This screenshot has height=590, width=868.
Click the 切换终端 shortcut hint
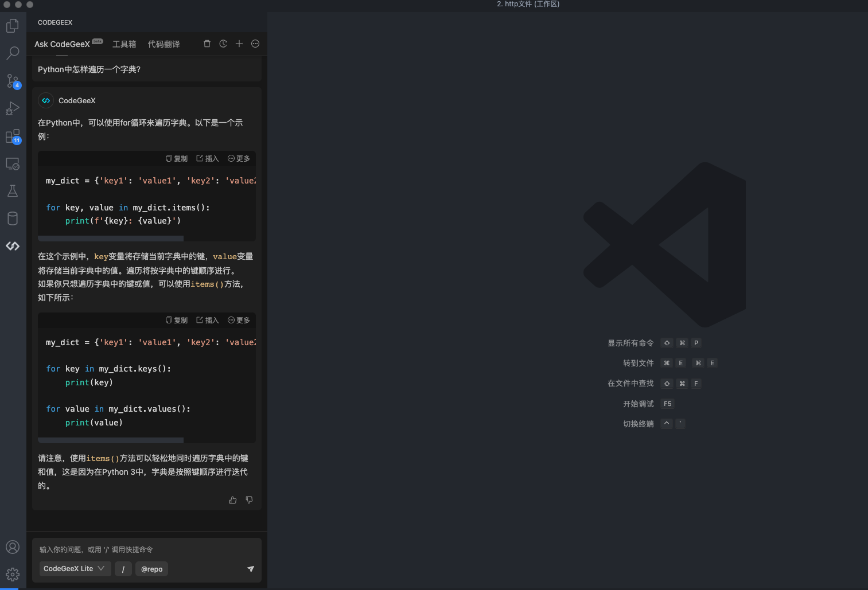click(654, 424)
